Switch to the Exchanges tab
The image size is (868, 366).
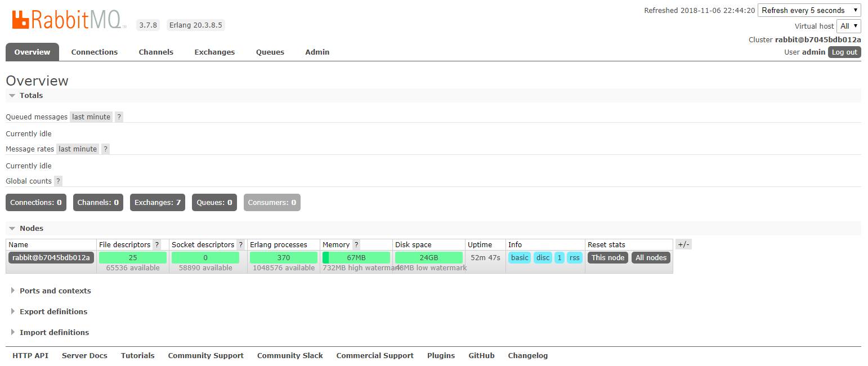click(214, 52)
